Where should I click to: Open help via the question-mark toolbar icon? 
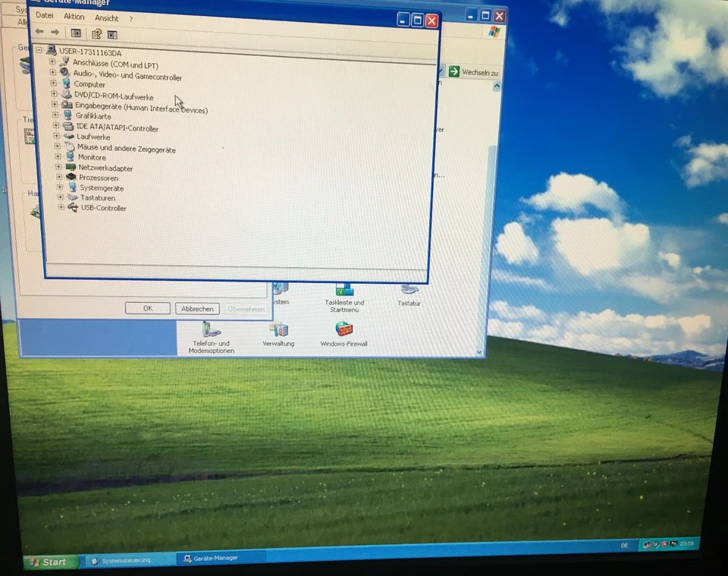[x=97, y=33]
